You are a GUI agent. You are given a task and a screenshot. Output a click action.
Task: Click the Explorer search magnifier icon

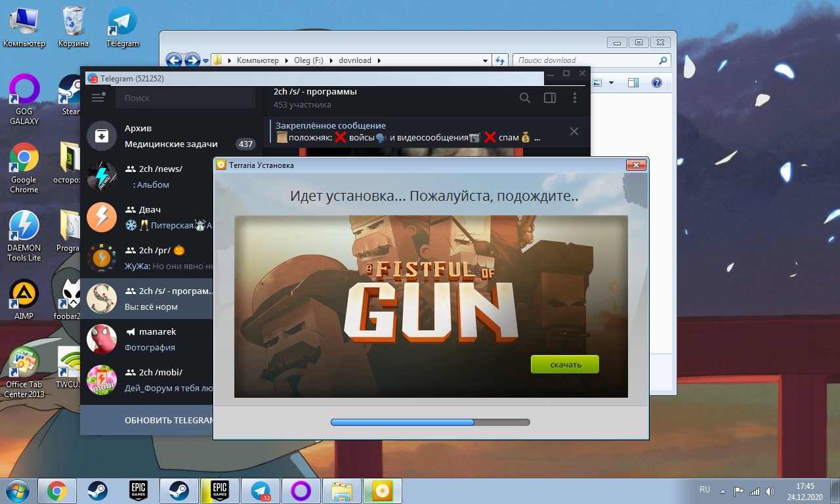663,60
